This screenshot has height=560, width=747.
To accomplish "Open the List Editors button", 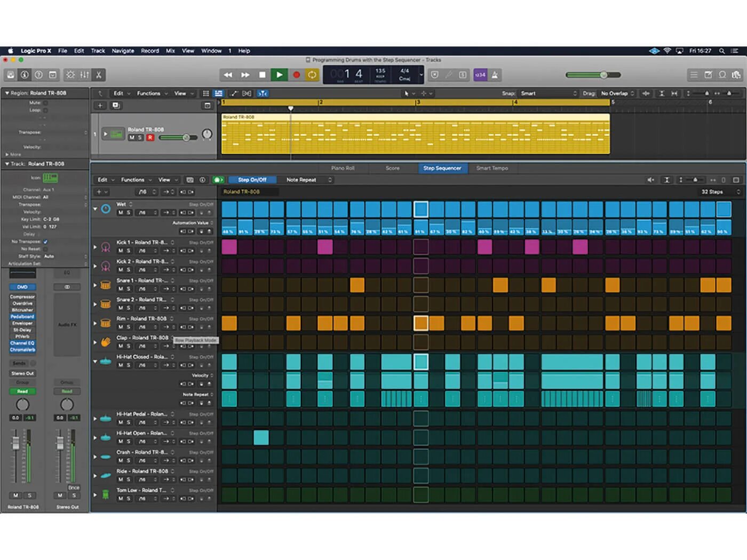I will [694, 75].
